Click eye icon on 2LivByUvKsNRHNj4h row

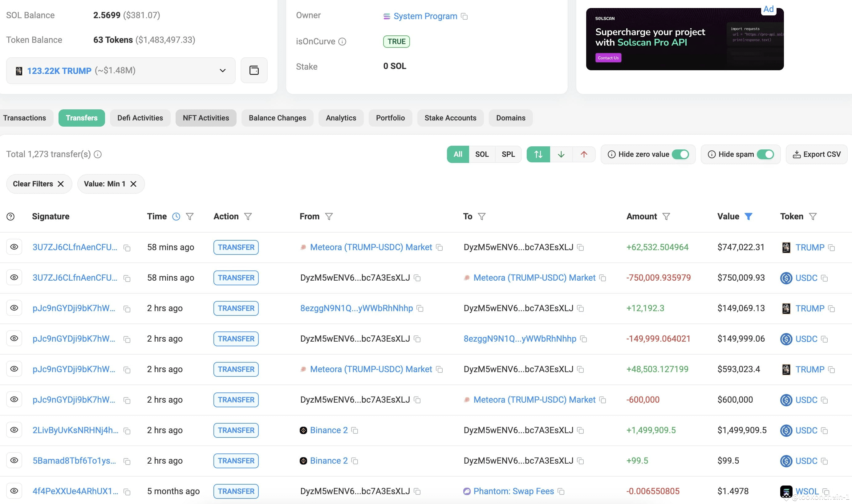pyautogui.click(x=14, y=430)
